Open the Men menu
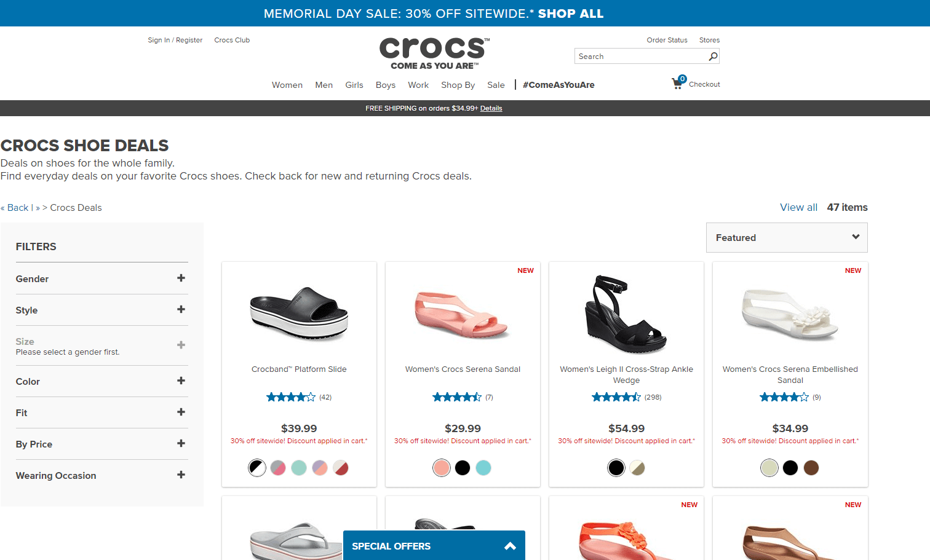This screenshot has height=560, width=930. click(324, 85)
